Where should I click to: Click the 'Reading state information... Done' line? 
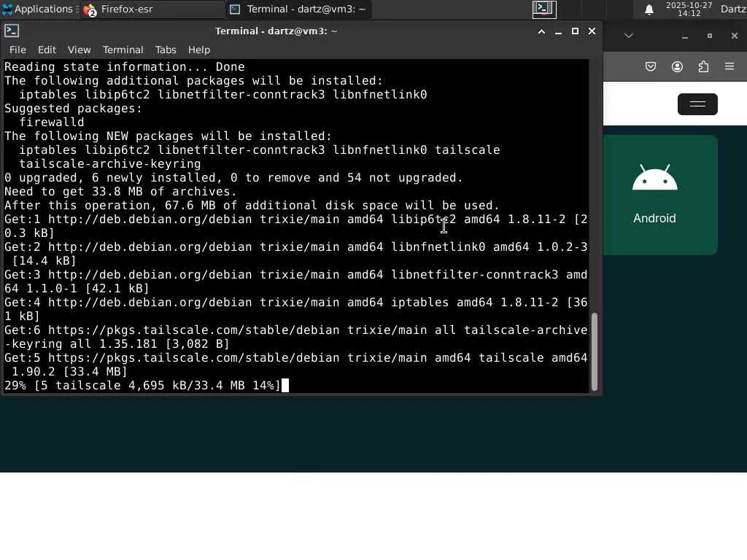pyautogui.click(x=124, y=67)
